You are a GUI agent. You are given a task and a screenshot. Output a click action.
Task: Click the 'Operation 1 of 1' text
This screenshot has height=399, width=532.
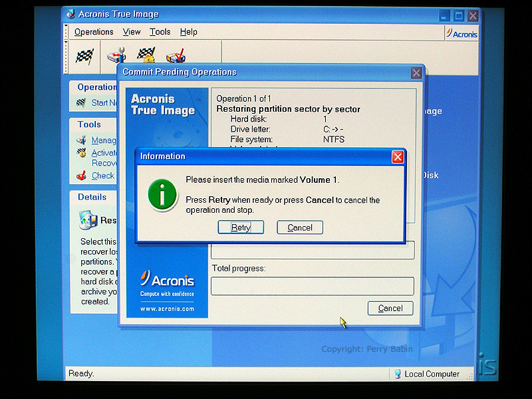[x=243, y=98]
